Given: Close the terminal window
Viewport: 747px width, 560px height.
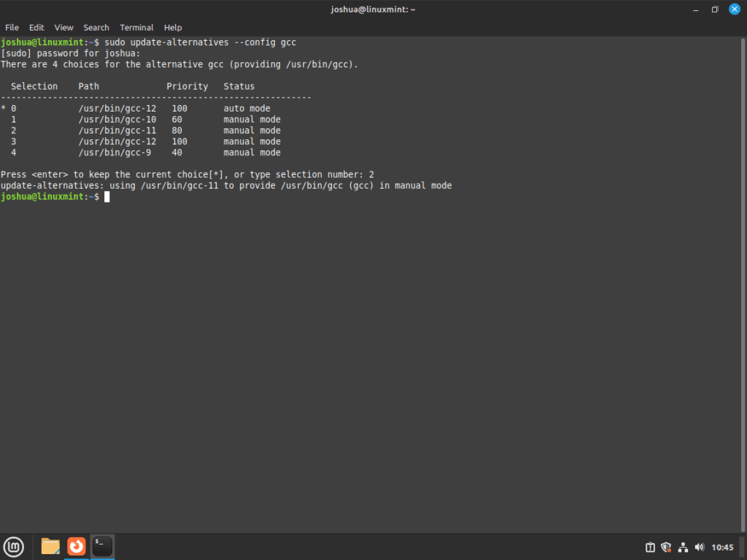Looking at the screenshot, I should click(x=735, y=9).
